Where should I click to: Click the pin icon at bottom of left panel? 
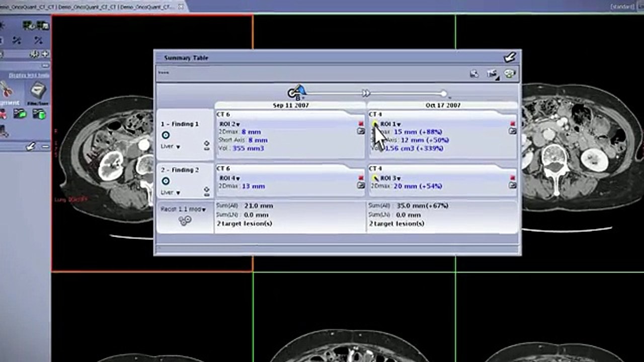click(31, 146)
